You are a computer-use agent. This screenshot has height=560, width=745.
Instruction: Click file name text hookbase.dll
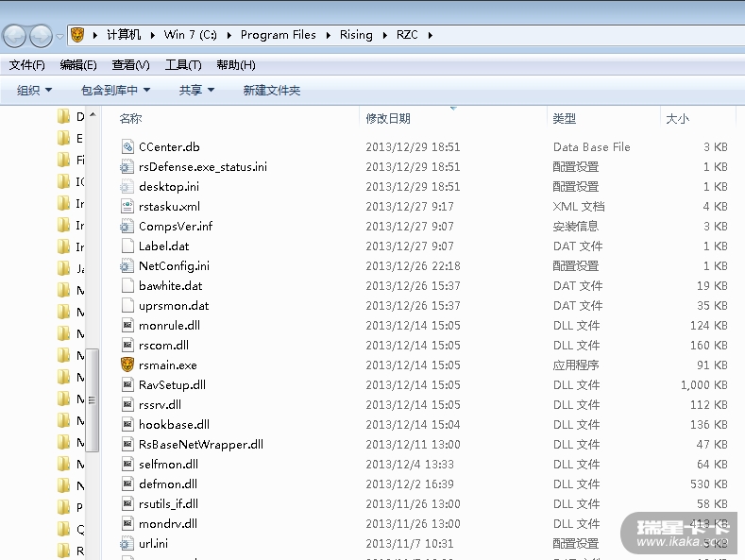pyautogui.click(x=174, y=425)
